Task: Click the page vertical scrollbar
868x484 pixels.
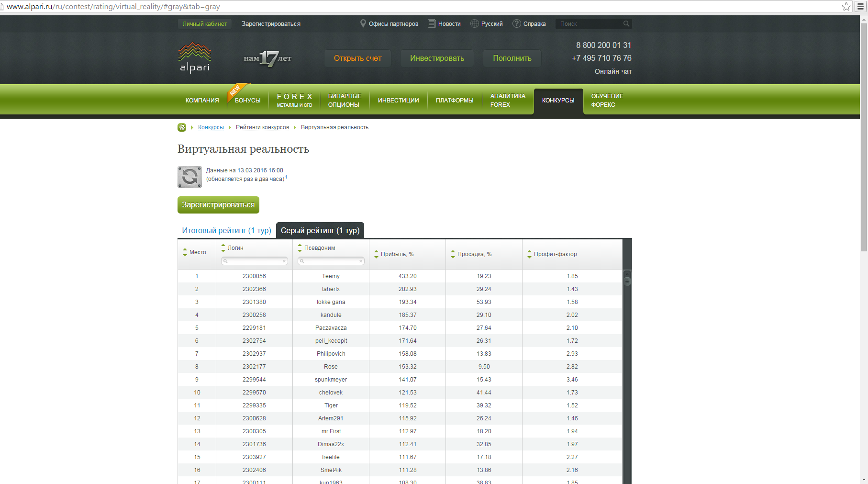Action: point(864,137)
